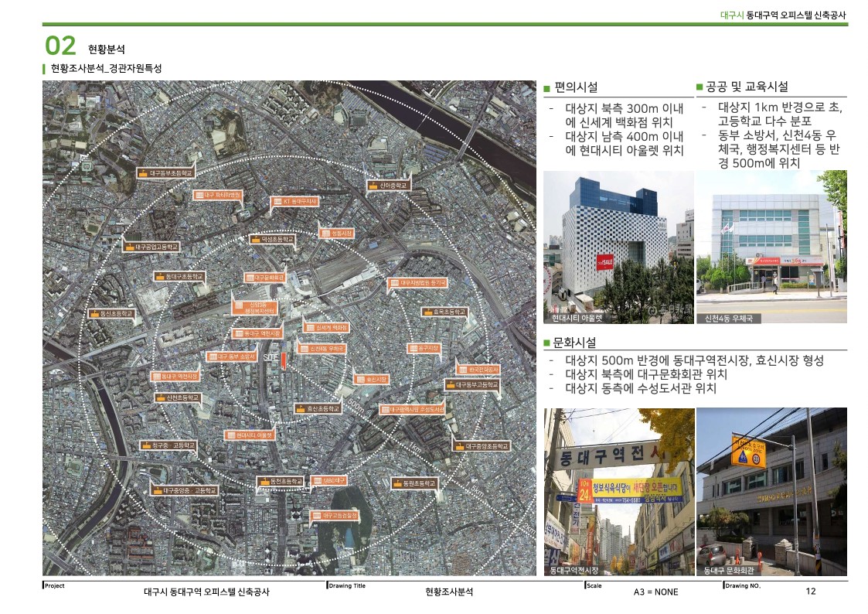
Task: Click the header text 대구시 동대구역 오피스텔 신축공사
Action: pos(783,15)
